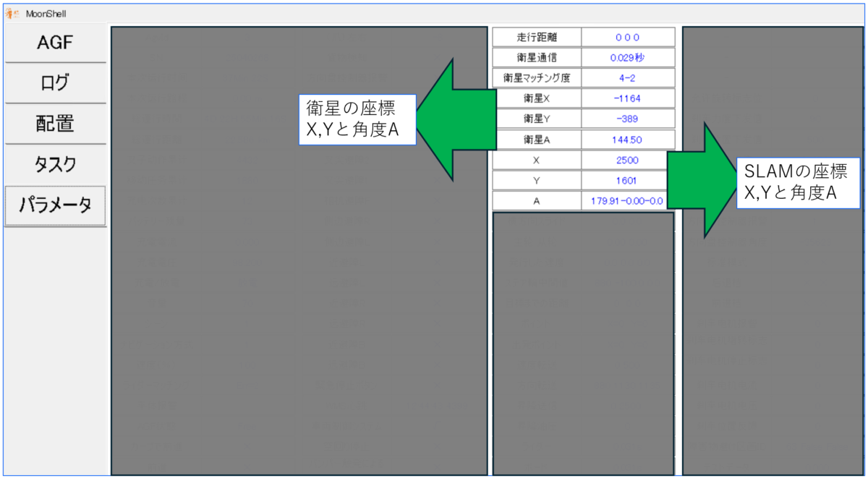The width and height of the screenshot is (868, 478).
Task: Click the 走行距離 label cell
Action: pos(537,37)
